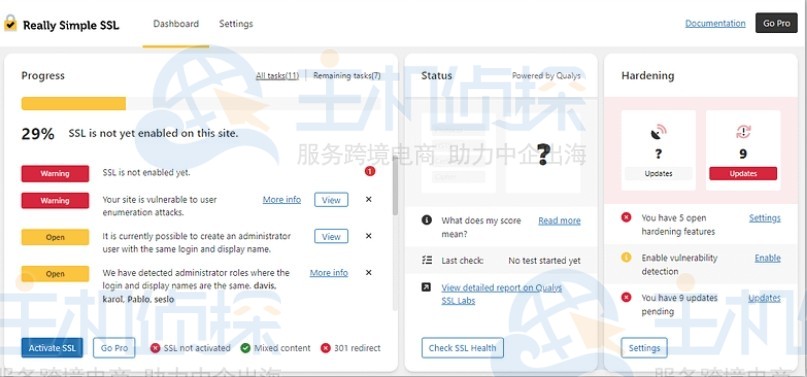The width and height of the screenshot is (807, 377).
Task: Click the vulnerability radar icon in Hardening
Action: 658,132
